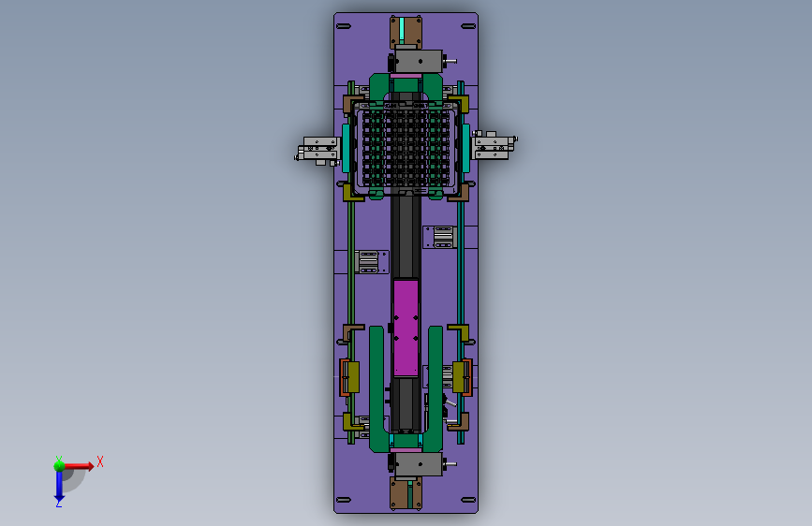Click the red X axis arrow of the triad

[x=79, y=466]
